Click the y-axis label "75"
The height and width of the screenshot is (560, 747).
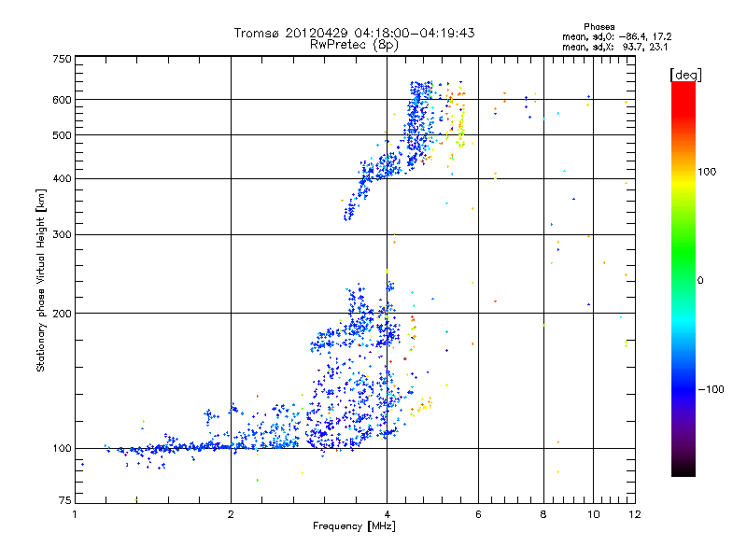tap(65, 500)
